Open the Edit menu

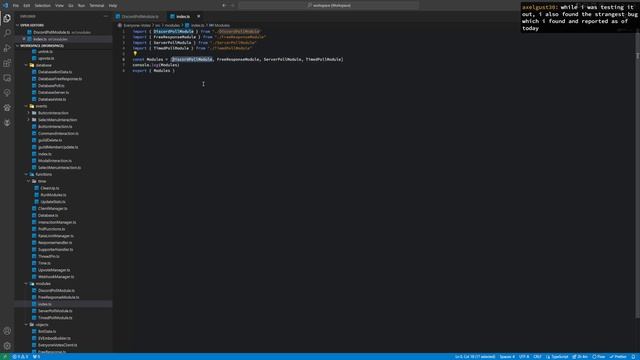click(x=27, y=6)
